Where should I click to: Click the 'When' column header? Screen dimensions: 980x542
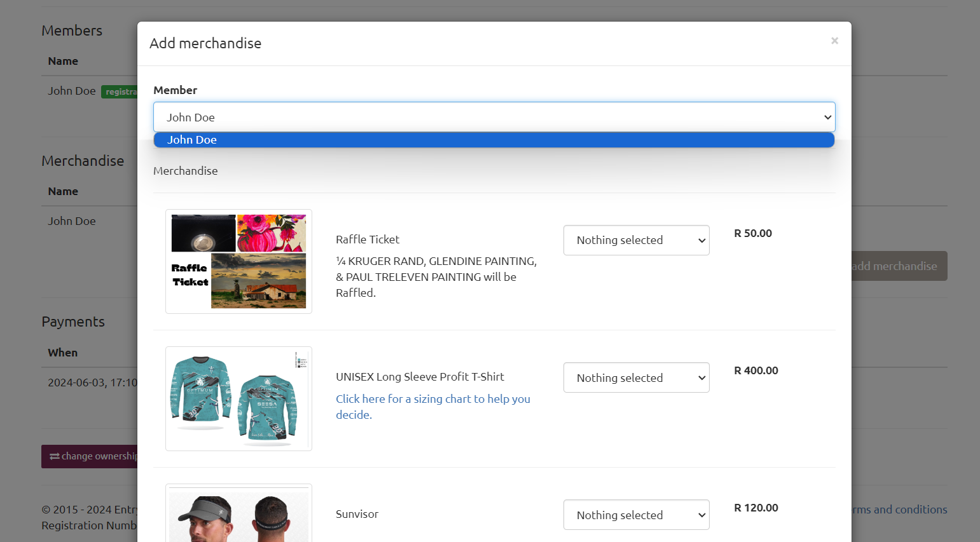63,353
